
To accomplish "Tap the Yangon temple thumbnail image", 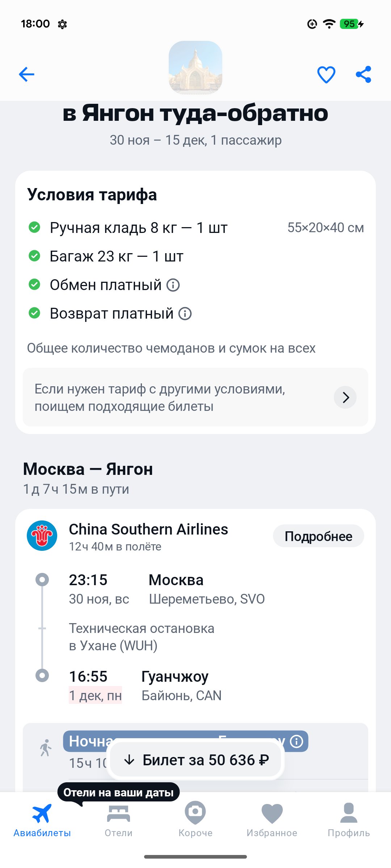I will (195, 68).
